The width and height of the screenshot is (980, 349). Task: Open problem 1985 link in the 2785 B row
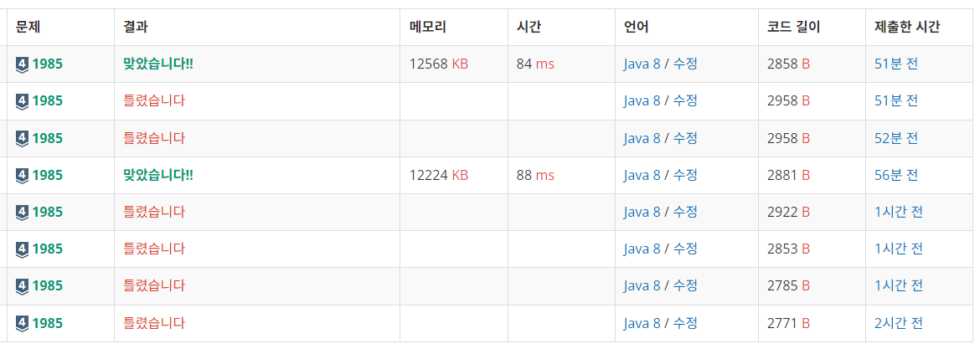click(48, 286)
